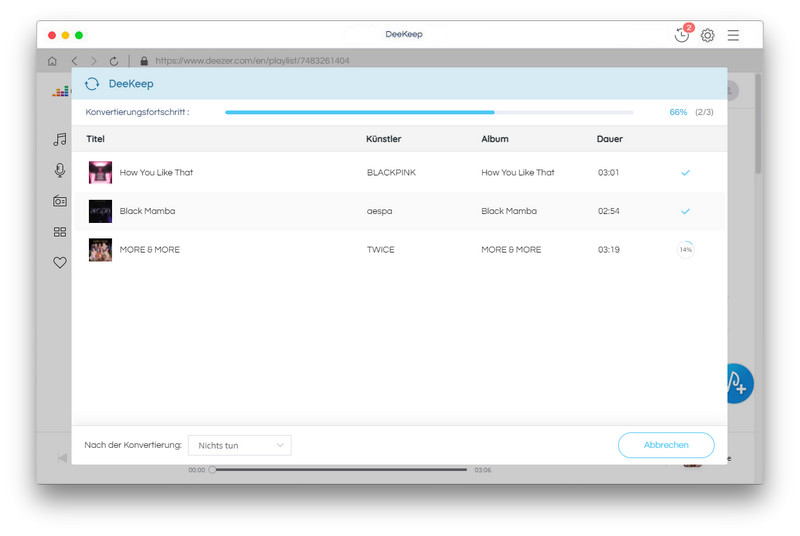This screenshot has width=800, height=536.
Task: Click the URL address bar
Action: pyautogui.click(x=252, y=61)
